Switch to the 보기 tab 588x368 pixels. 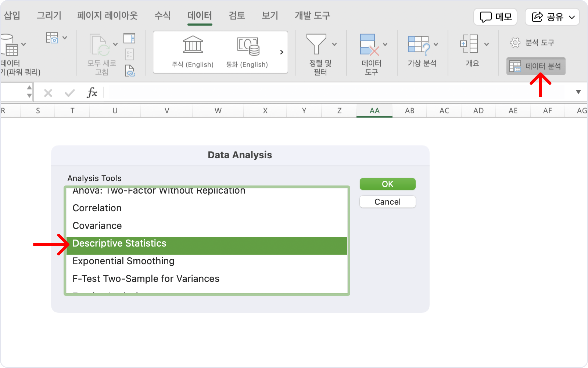(x=270, y=15)
